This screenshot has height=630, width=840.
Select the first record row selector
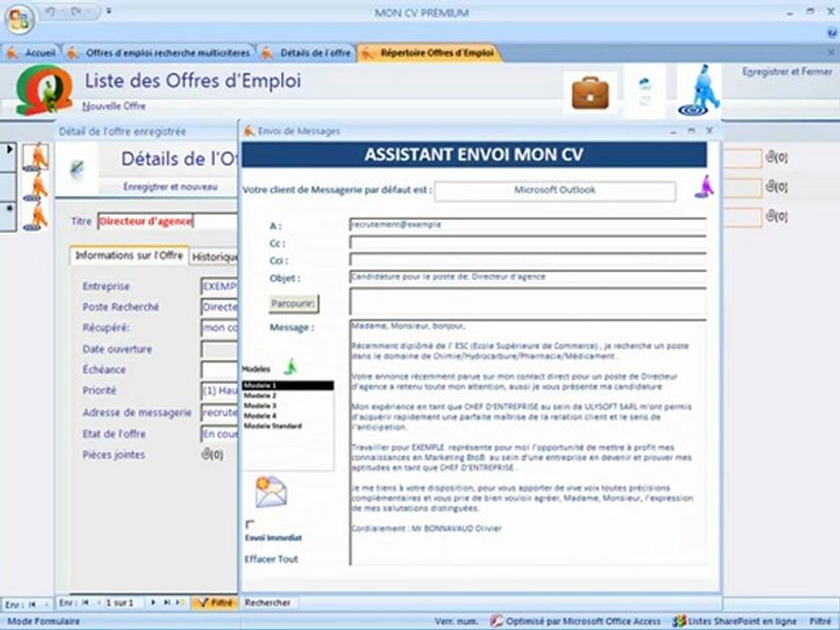(x=9, y=157)
